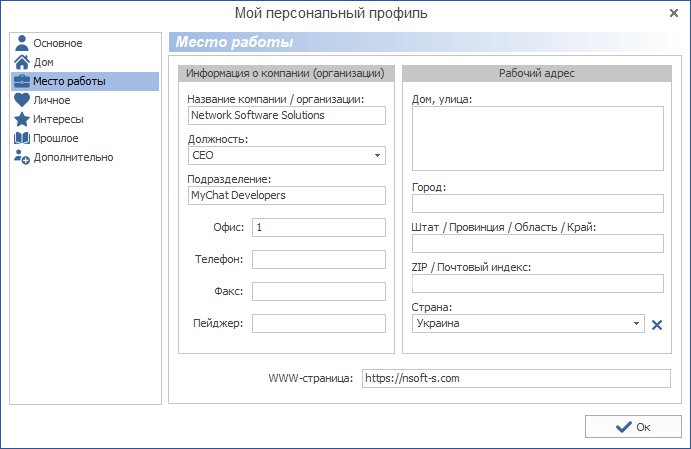Click the briefcase icon for Место работы

(21, 81)
